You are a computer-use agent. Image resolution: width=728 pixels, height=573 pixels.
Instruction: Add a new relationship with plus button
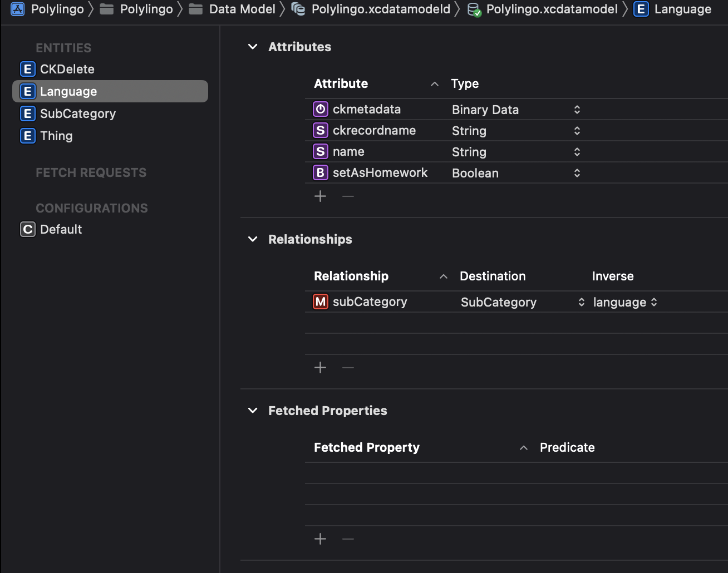coord(320,367)
